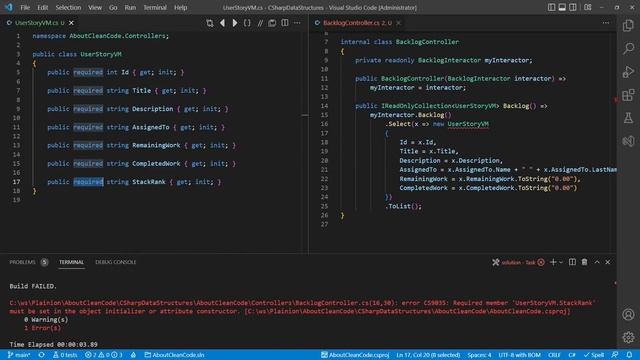This screenshot has width=640, height=360.
Task: Open Run and Debug view
Action: point(628,71)
